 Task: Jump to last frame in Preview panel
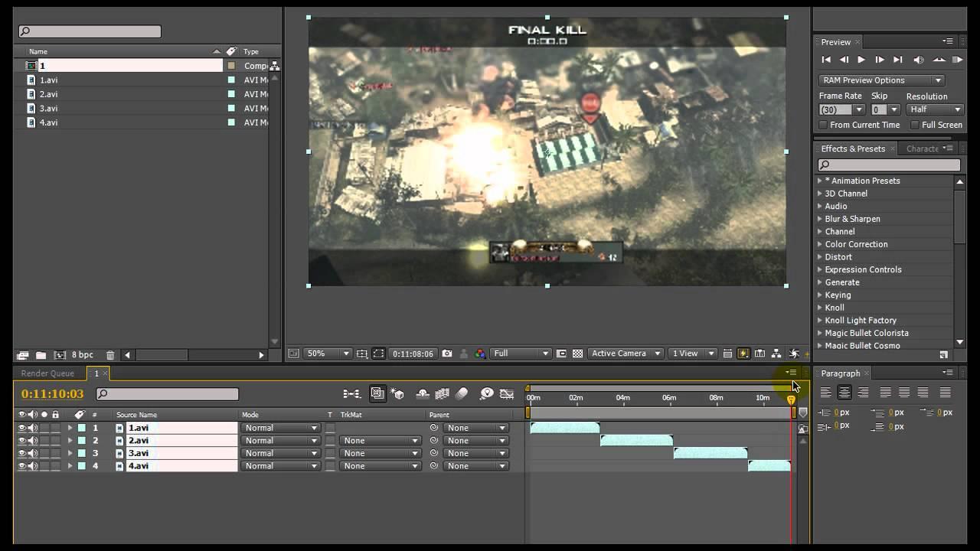pyautogui.click(x=898, y=60)
